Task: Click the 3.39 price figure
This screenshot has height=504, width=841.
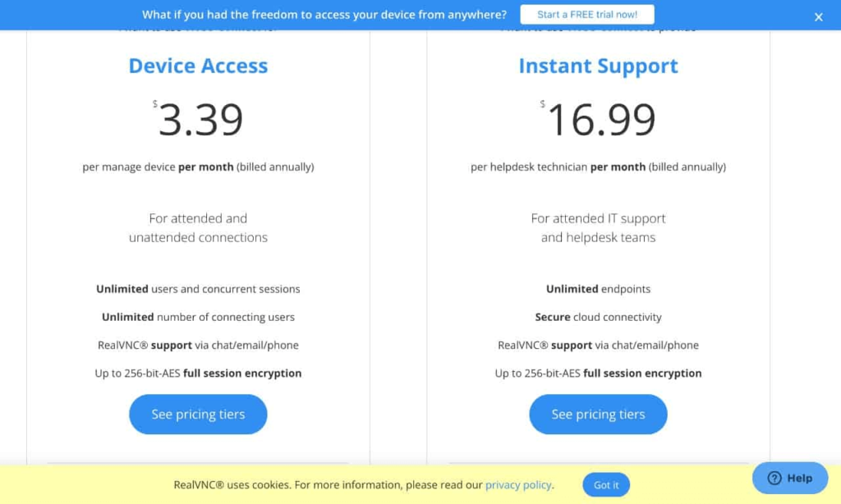Action: [x=200, y=120]
